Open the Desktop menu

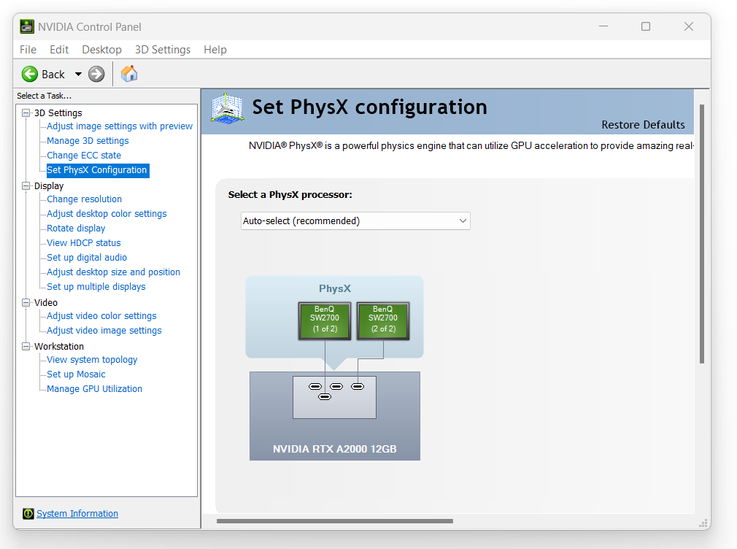102,49
